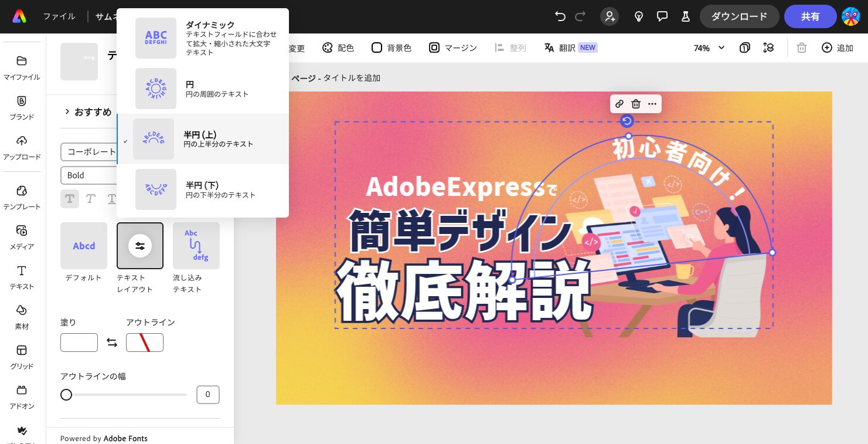Open the 配色 color scheme tool
Screen dimensions: 868x444
tap(338, 48)
